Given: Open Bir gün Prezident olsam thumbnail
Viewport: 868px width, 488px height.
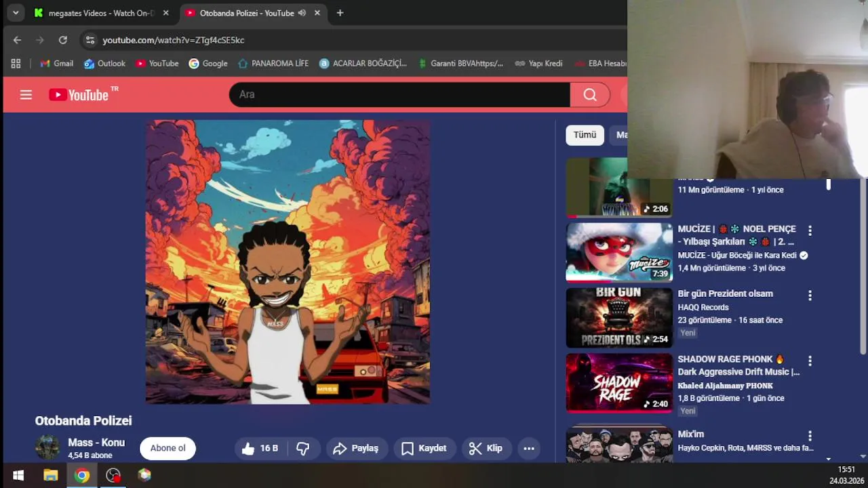Looking at the screenshot, I should tap(619, 317).
